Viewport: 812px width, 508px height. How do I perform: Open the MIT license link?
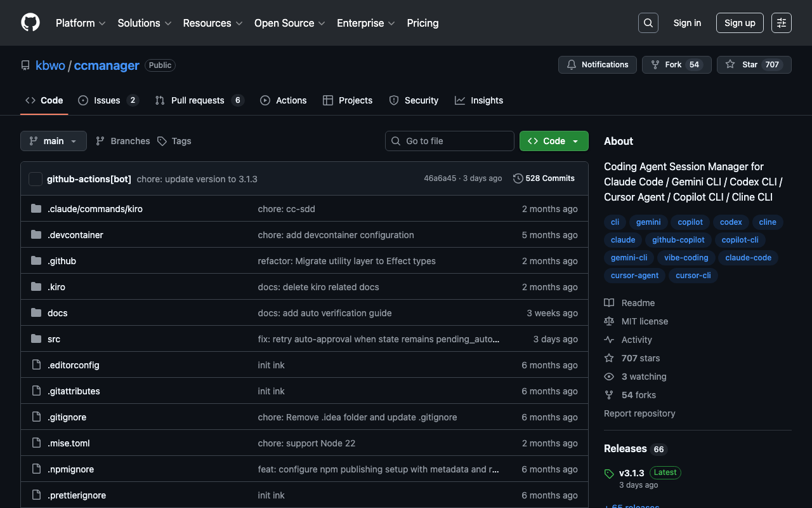pos(644,321)
